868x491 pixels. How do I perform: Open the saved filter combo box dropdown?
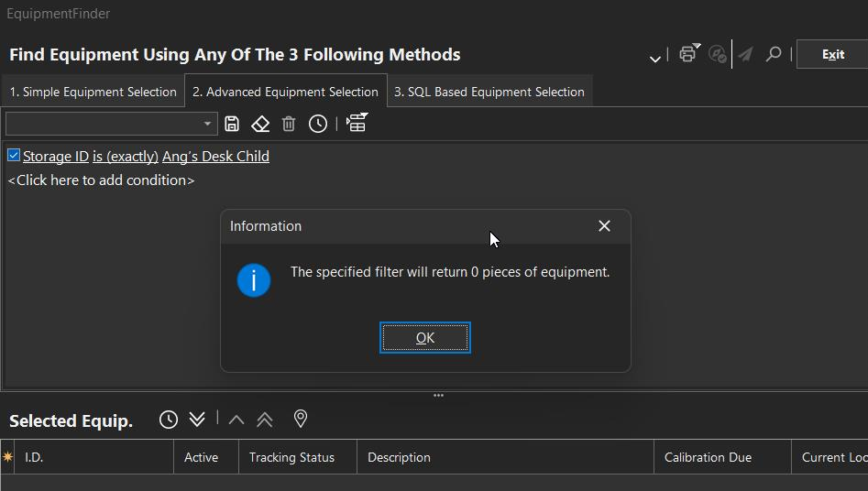(x=208, y=124)
